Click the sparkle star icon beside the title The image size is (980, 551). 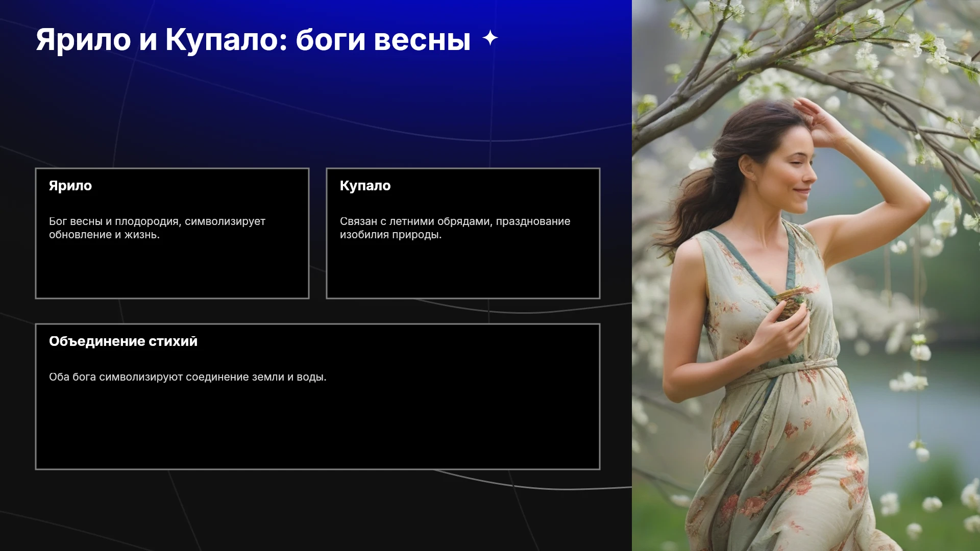coord(490,38)
